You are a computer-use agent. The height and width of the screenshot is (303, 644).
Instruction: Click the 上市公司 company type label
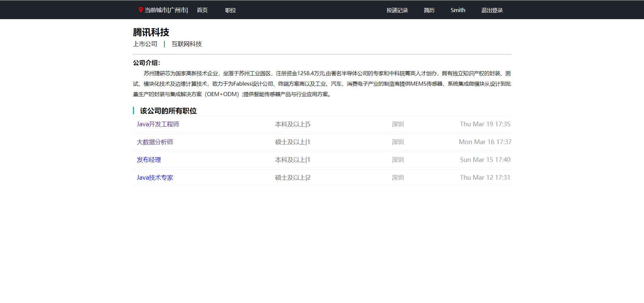point(145,44)
